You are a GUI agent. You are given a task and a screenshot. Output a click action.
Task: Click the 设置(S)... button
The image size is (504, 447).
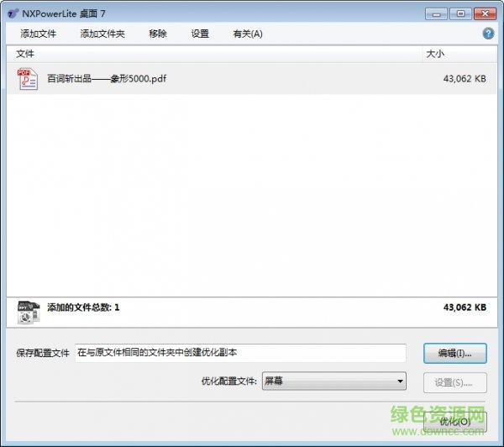454,382
